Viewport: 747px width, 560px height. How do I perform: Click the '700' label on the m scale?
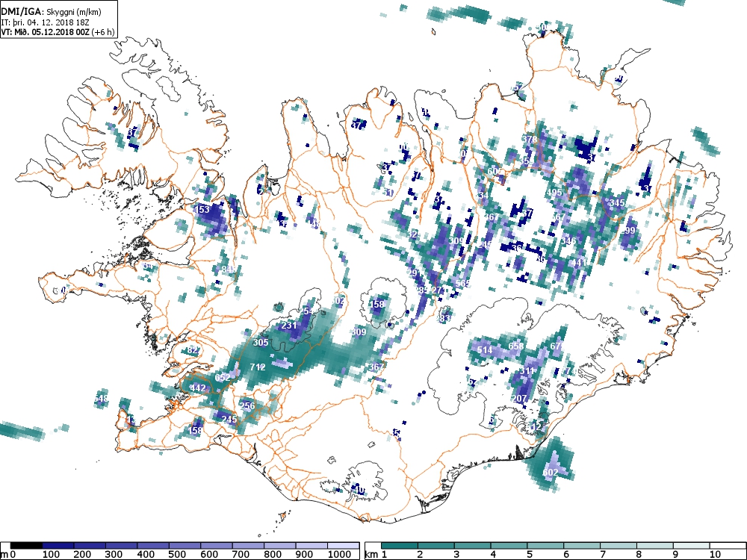(241, 555)
